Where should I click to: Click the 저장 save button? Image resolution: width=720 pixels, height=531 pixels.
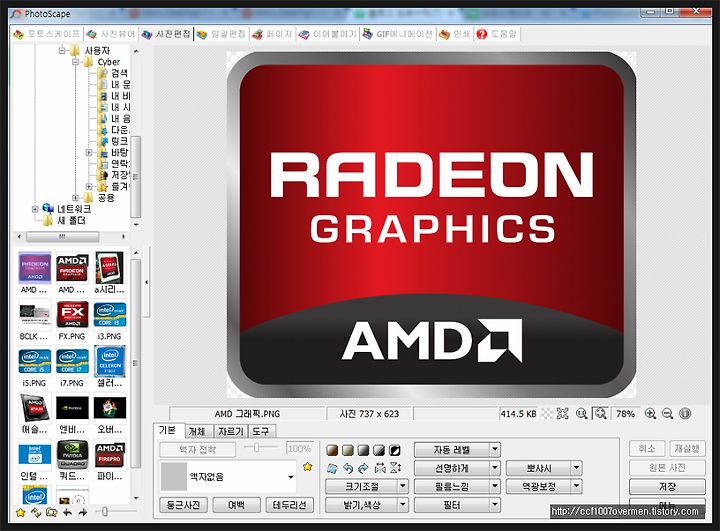coord(667,486)
